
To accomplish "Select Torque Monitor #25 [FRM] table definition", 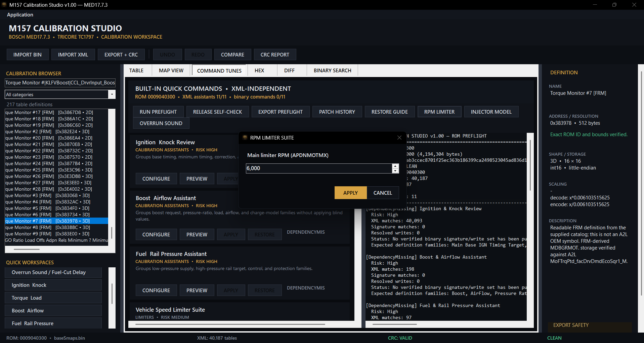I will coord(56,170).
